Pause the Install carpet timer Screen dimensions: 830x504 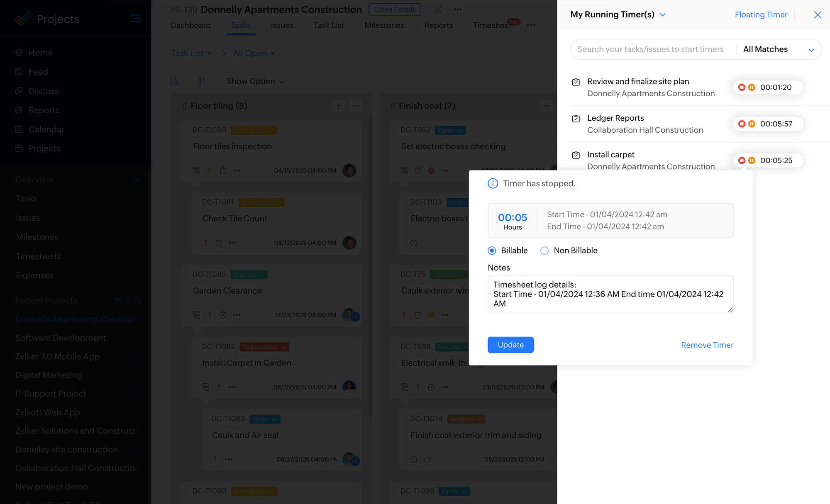(752, 160)
